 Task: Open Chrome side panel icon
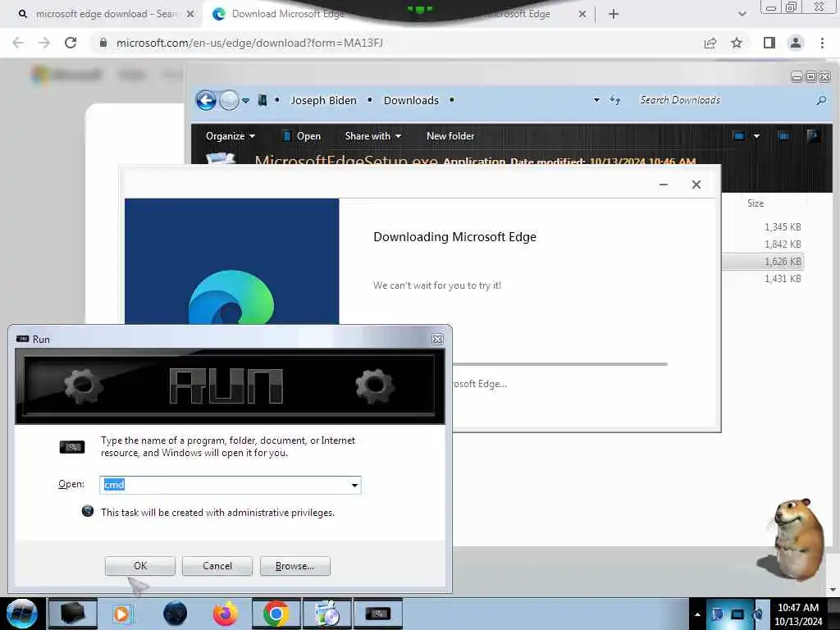[769, 43]
